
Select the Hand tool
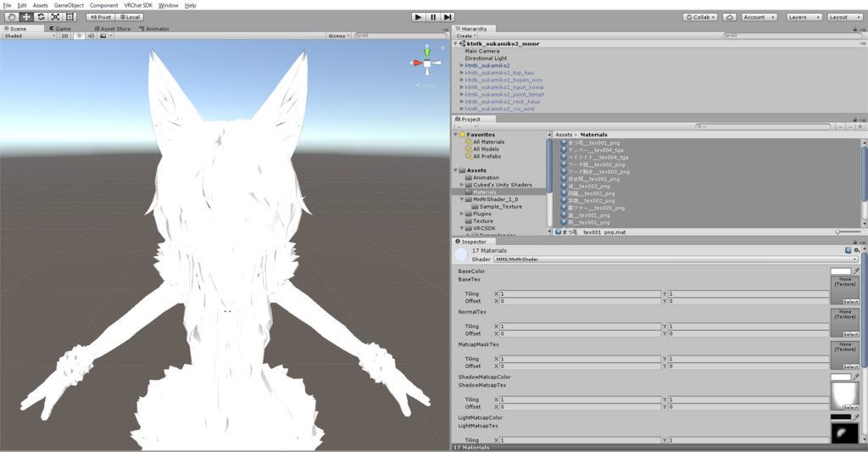(11, 17)
